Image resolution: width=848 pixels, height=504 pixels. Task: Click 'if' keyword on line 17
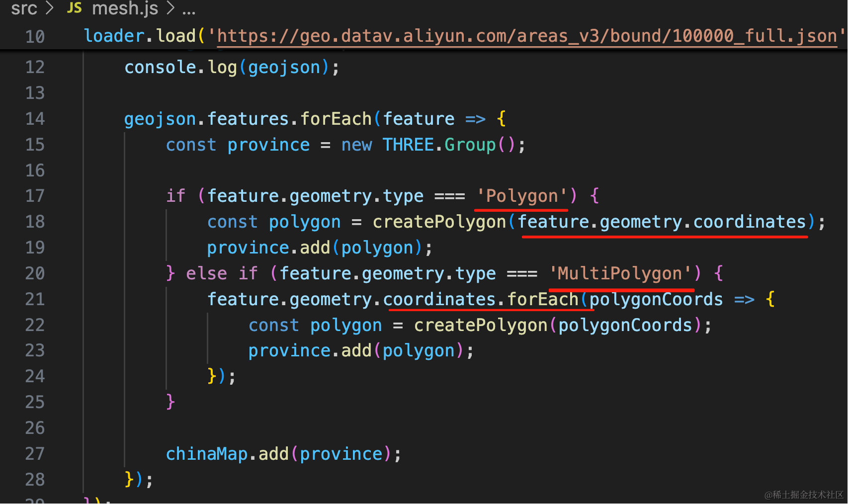pyautogui.click(x=176, y=196)
